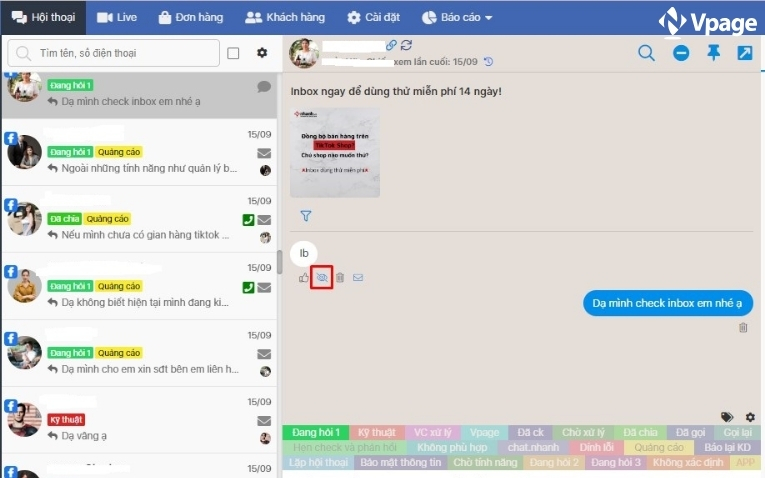Toggle the 'Bảo mật thông tin' tag
This screenshot has height=478, width=765.
point(401,462)
